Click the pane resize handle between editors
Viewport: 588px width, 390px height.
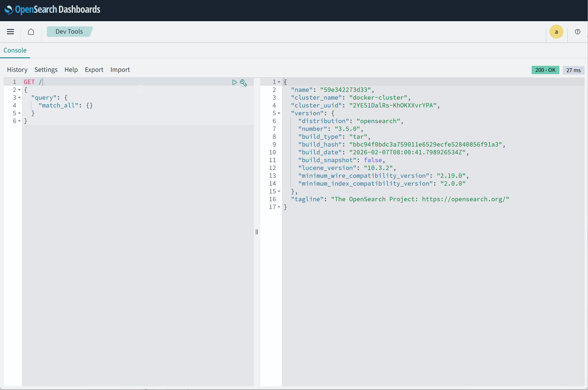(257, 232)
